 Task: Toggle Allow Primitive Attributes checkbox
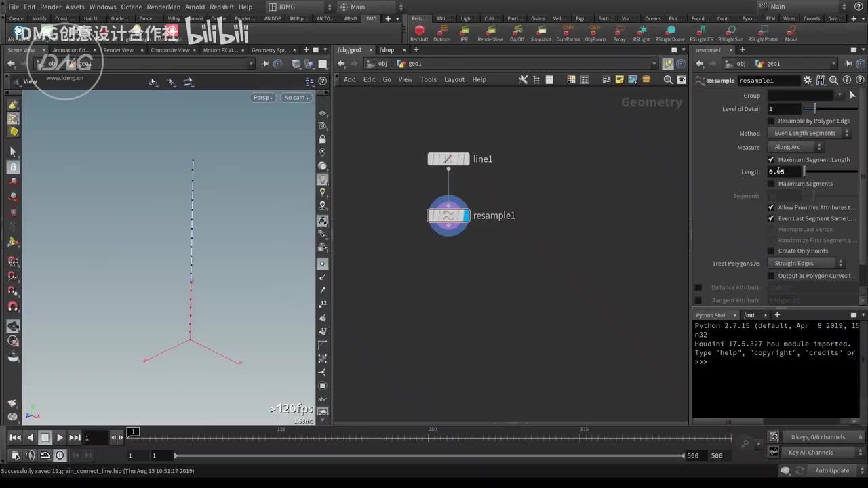771,208
